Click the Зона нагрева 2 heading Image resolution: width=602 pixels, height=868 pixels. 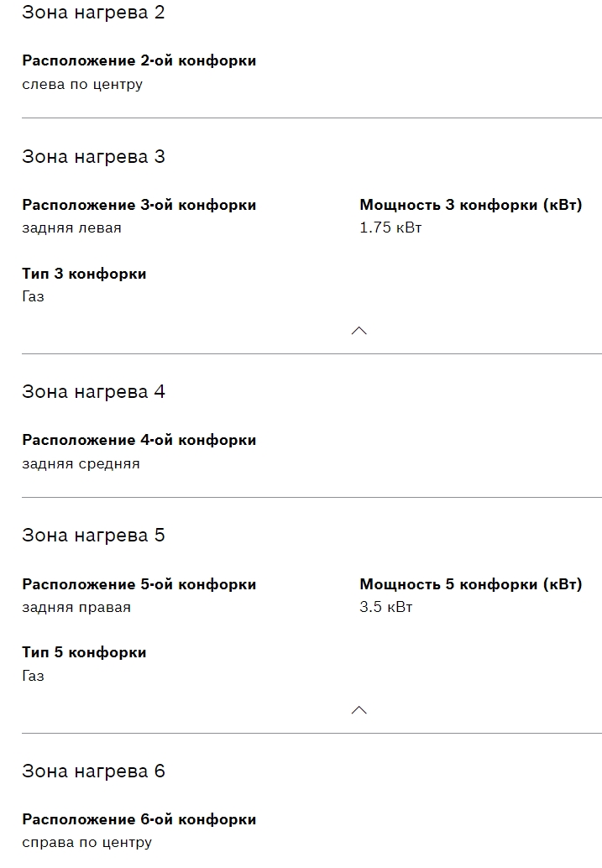[x=93, y=13]
